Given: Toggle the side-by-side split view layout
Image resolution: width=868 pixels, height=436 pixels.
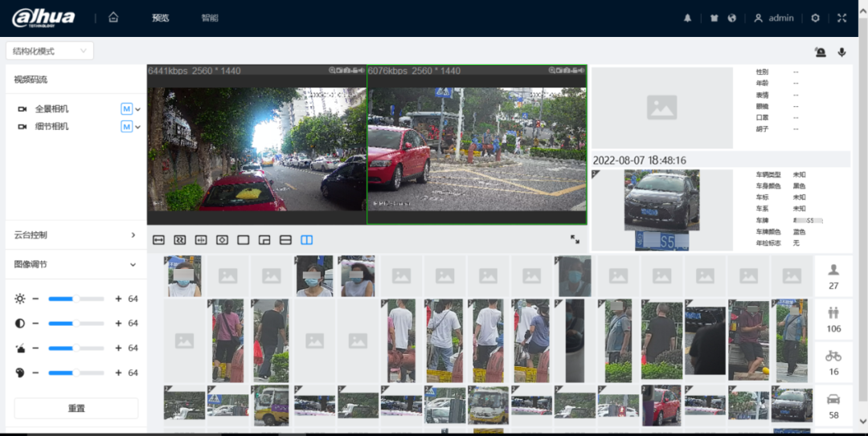Looking at the screenshot, I should [306, 240].
